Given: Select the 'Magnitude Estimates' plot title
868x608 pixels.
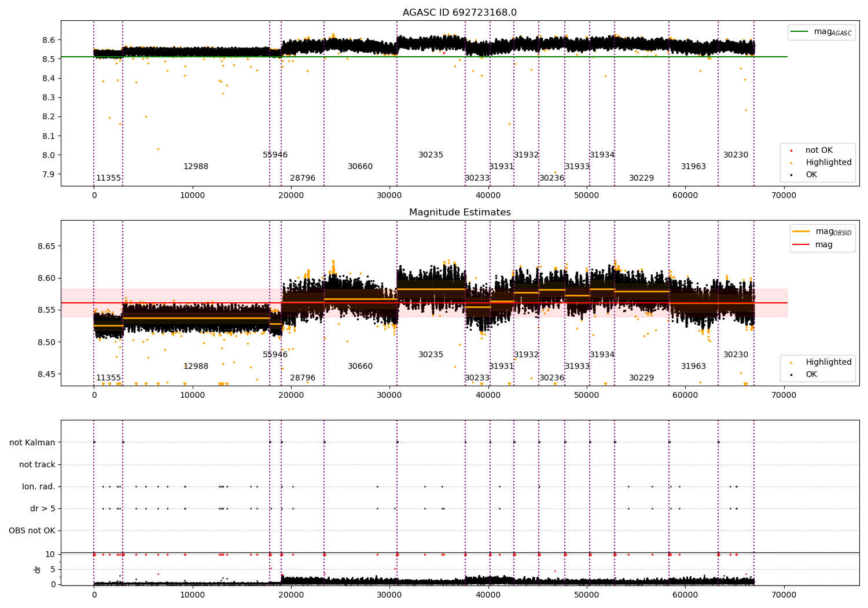Looking at the screenshot, I should pyautogui.click(x=460, y=213).
